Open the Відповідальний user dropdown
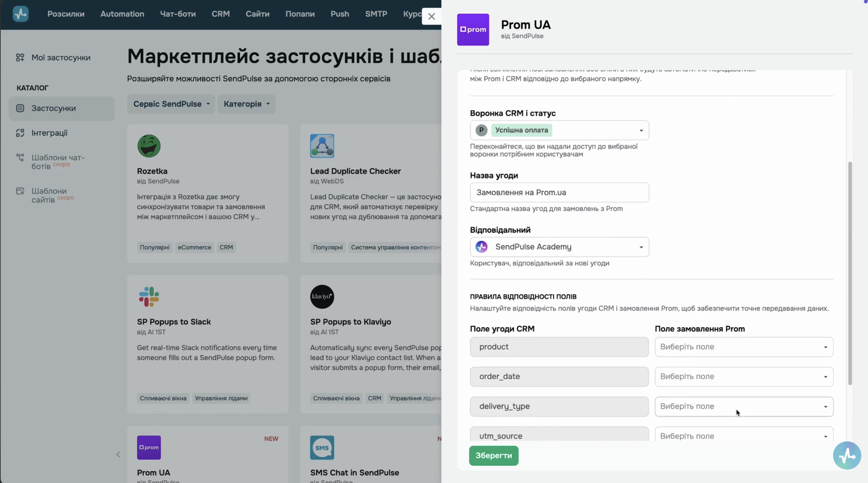The width and height of the screenshot is (868, 483). point(559,247)
